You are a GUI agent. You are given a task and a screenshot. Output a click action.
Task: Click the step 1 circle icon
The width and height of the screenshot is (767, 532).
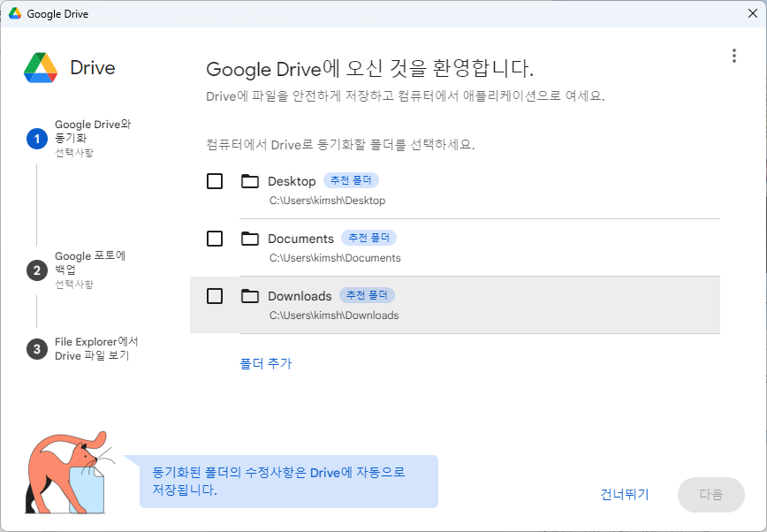coord(36,139)
